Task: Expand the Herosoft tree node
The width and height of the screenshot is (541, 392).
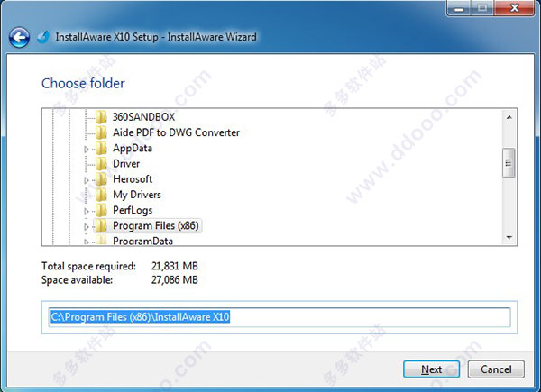Action: tap(87, 180)
